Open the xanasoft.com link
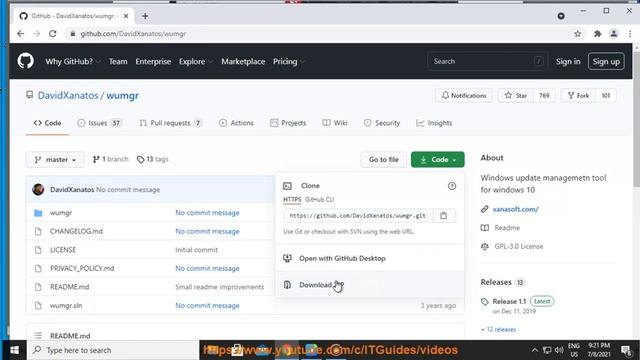 tap(516, 209)
